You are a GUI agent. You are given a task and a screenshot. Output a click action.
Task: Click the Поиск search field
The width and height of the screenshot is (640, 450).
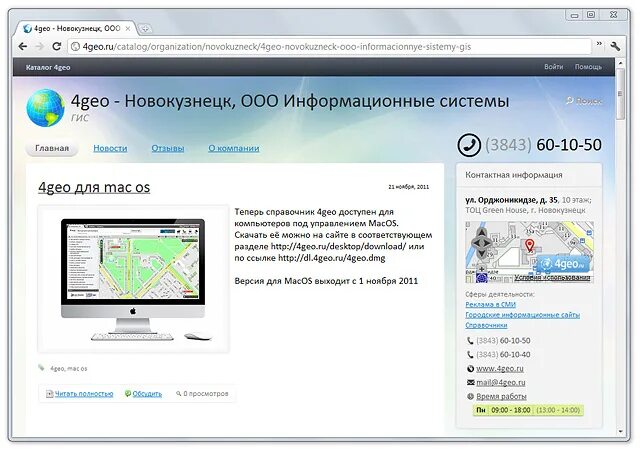tap(584, 101)
